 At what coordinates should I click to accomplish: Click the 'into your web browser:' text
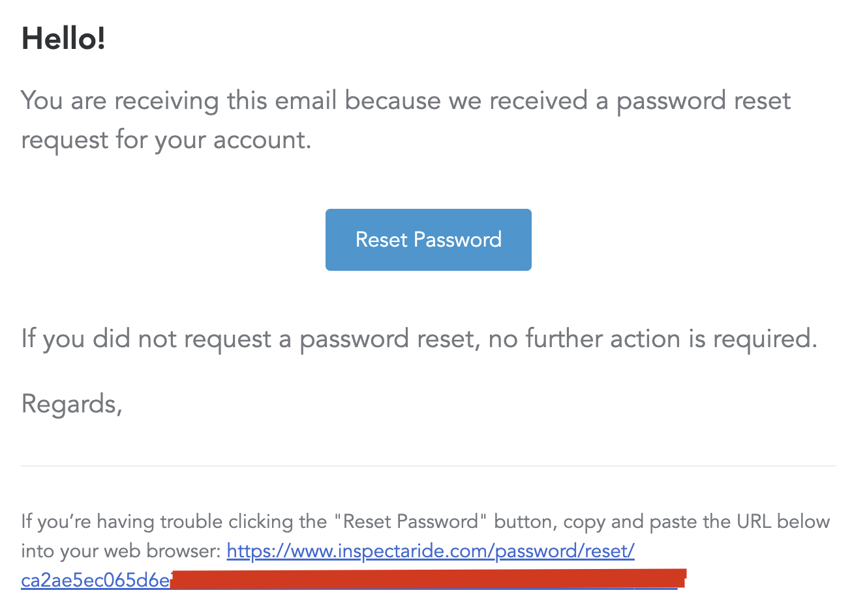[x=121, y=551]
